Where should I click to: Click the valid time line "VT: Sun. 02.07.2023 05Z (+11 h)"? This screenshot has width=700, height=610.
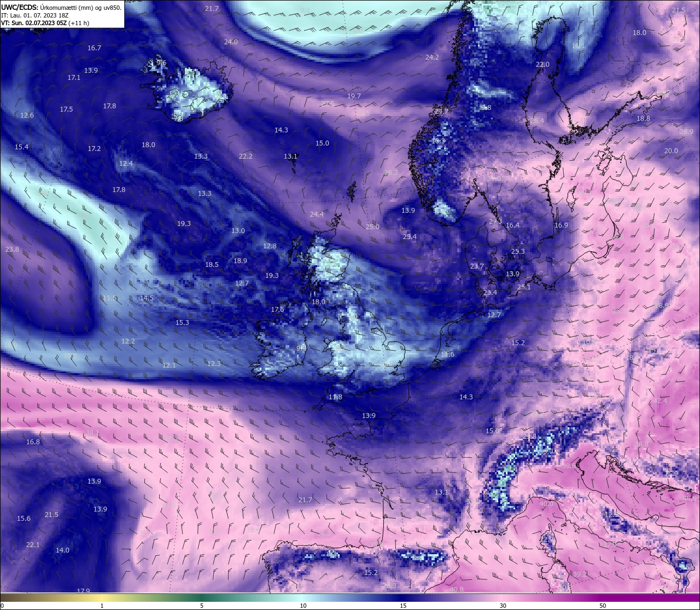pos(45,23)
